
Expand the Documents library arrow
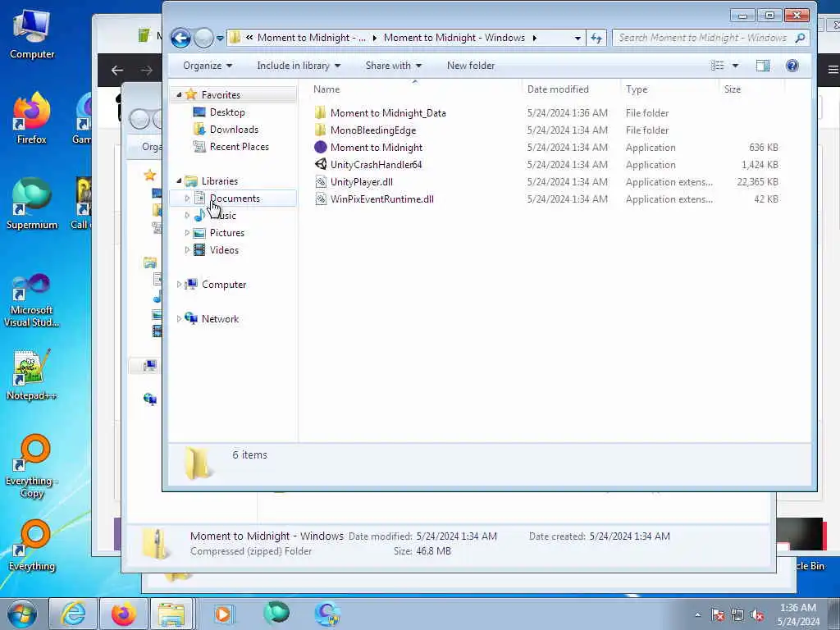coord(187,199)
